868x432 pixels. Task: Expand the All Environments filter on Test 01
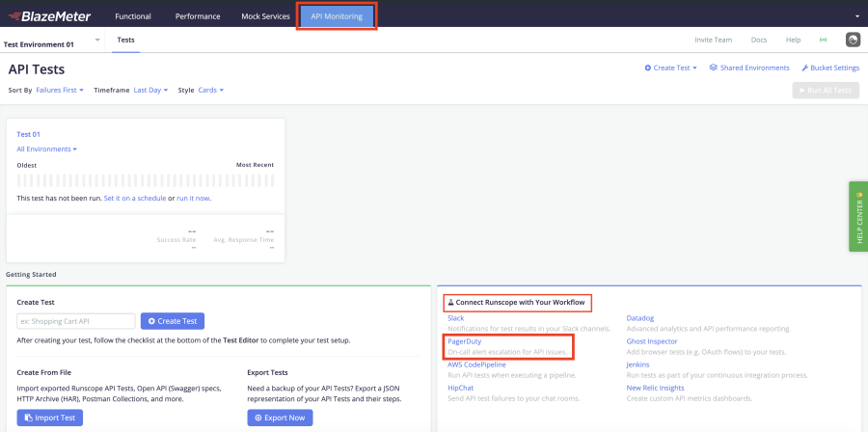[47, 149]
